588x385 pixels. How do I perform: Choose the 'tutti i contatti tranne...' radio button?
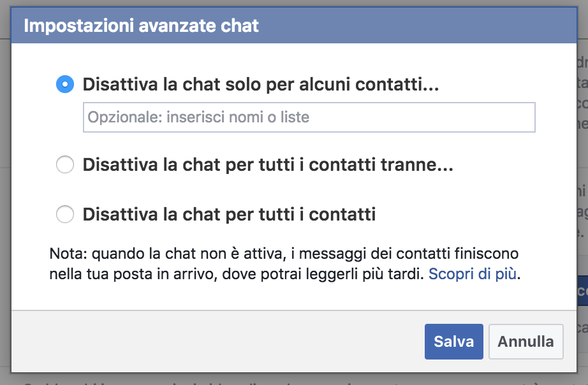pos(65,166)
